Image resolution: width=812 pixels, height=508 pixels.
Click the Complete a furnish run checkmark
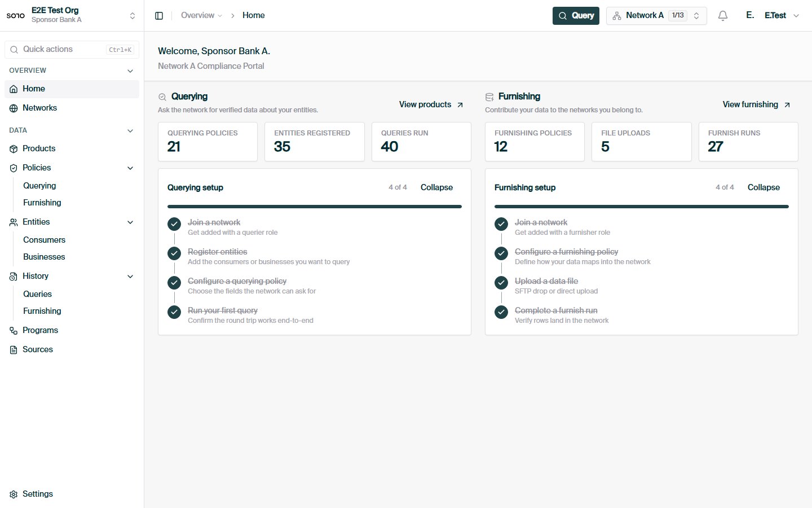click(501, 312)
